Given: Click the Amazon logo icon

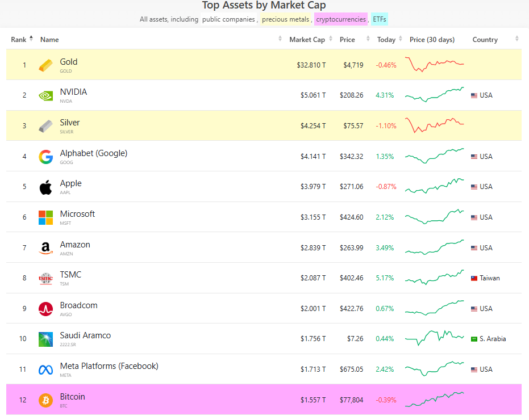Looking at the screenshot, I should (45, 248).
